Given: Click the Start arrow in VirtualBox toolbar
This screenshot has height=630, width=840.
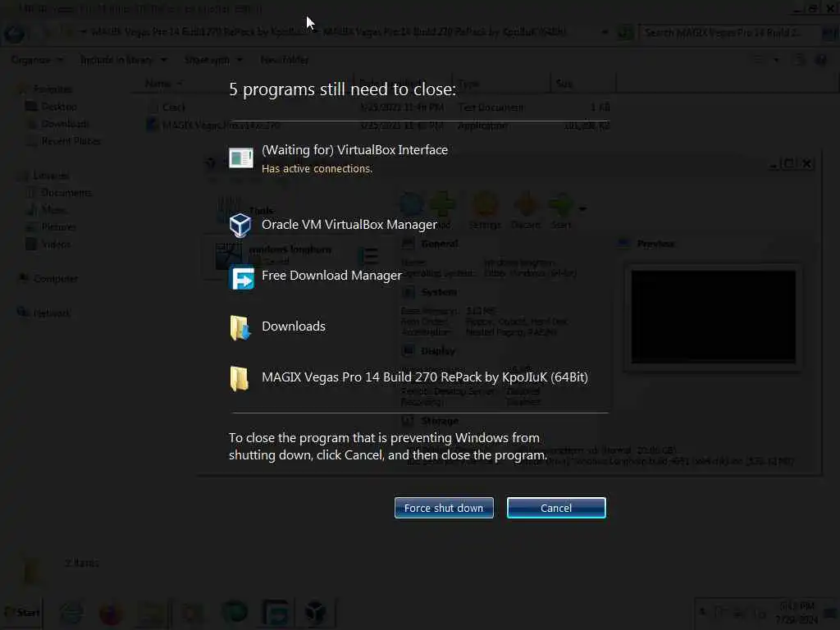Looking at the screenshot, I should 561,211.
